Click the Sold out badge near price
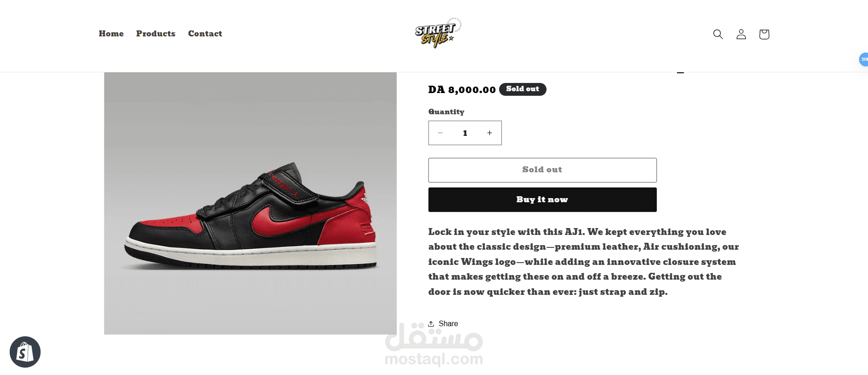 [523, 89]
